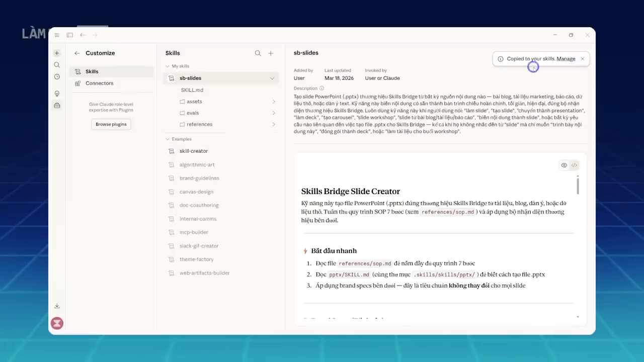Open the user avatar at the bottom left
Viewport: 644px width, 362px height.
(57, 323)
